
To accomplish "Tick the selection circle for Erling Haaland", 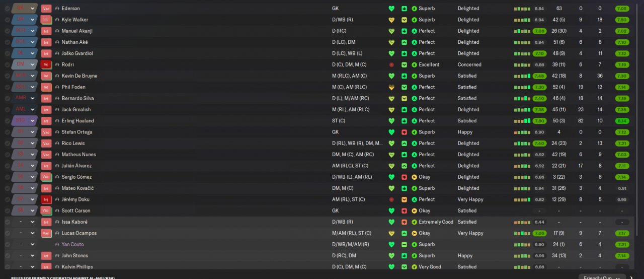I will (x=7, y=121).
